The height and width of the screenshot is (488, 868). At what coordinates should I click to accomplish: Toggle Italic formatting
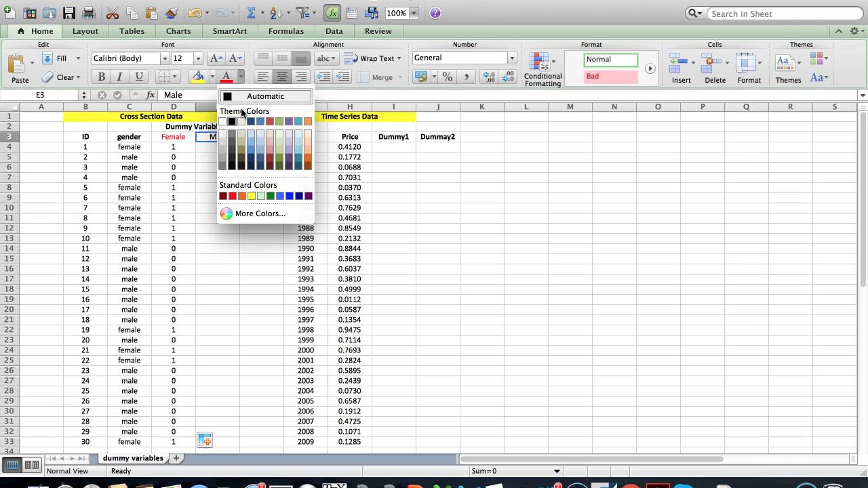point(120,77)
